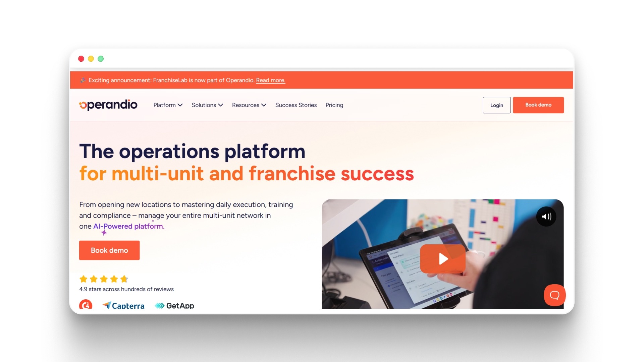
Task: Toggle the video sound icon
Action: click(x=546, y=217)
